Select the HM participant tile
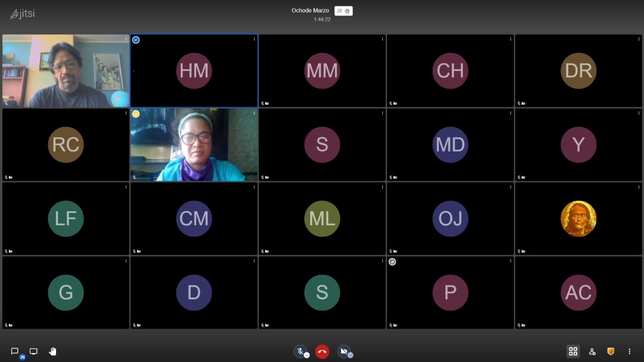The image size is (644, 362). [194, 71]
